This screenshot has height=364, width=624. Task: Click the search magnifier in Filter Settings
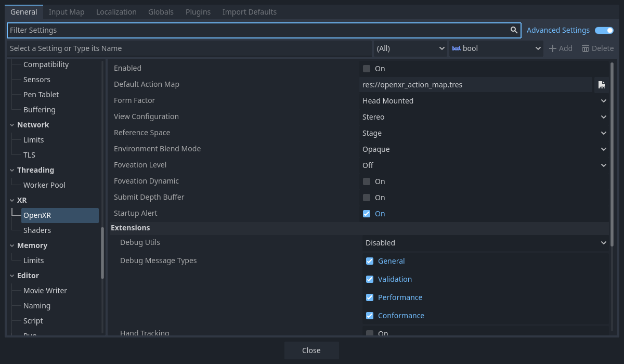[x=514, y=30]
